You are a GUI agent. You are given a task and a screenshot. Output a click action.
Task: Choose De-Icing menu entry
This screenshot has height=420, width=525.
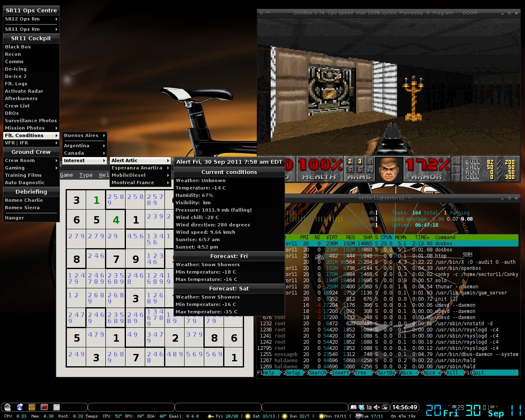pos(31,69)
